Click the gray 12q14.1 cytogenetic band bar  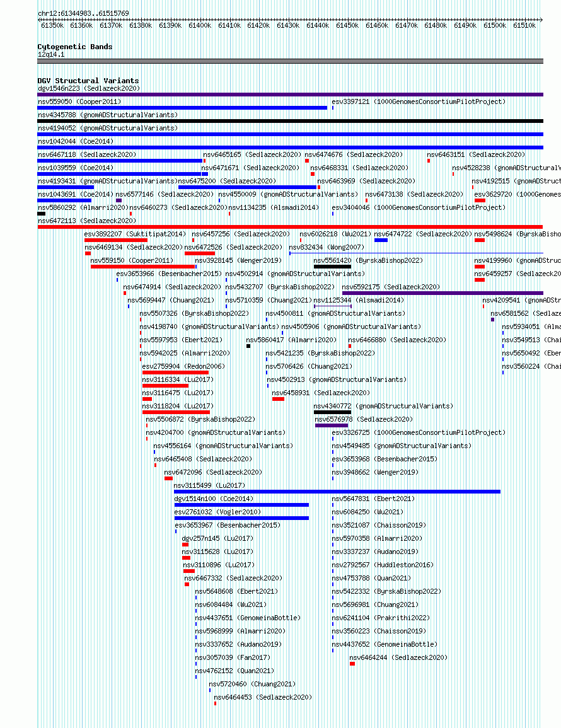tap(290, 61)
